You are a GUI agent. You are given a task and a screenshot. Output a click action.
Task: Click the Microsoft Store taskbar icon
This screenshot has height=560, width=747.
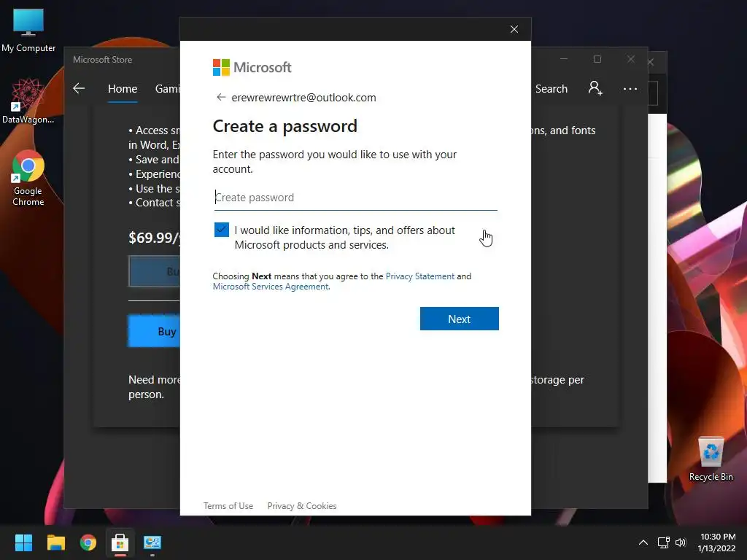pos(120,542)
